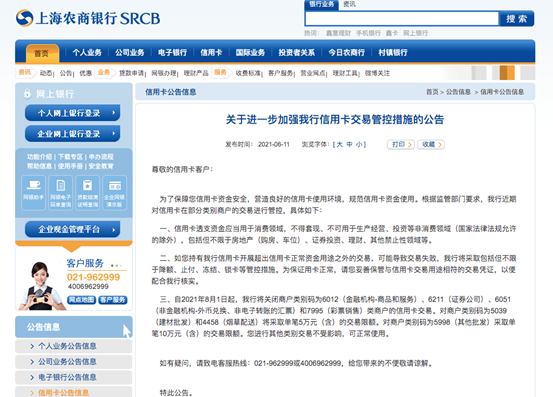Click the 收藏 bookmark button
Viewport: 553px width, 397px height.
[x=431, y=145]
